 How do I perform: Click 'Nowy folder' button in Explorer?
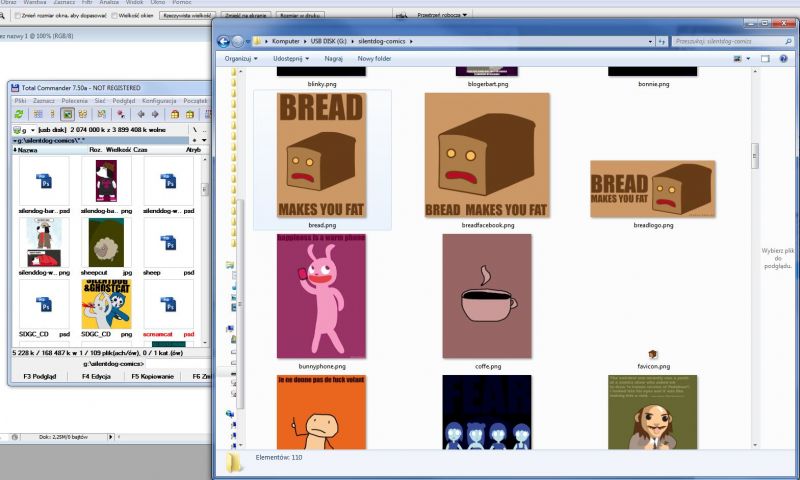click(374, 59)
